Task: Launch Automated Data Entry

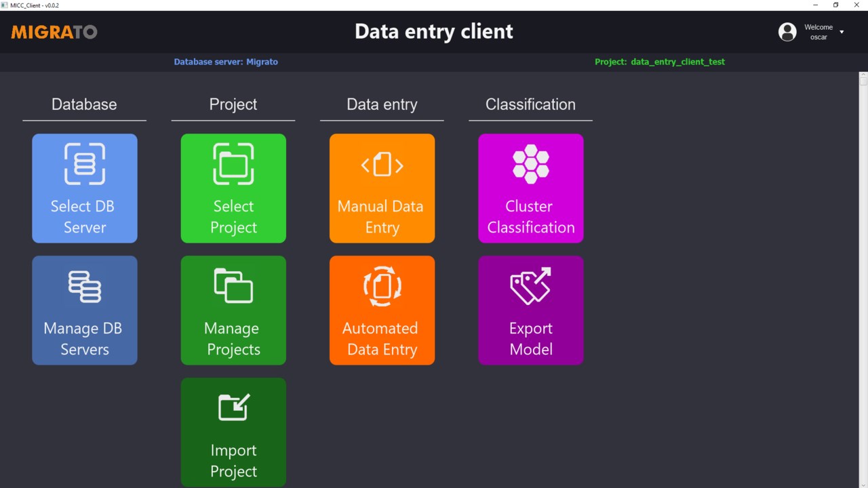Action: tap(382, 310)
